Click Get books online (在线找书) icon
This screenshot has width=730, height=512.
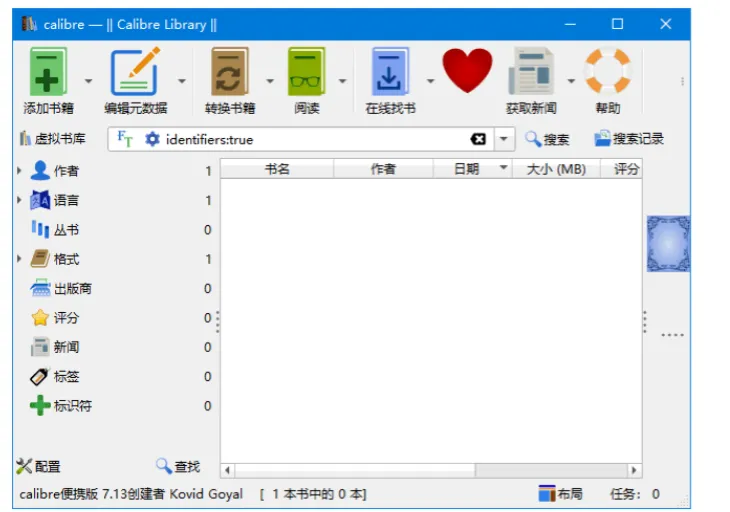click(x=390, y=71)
